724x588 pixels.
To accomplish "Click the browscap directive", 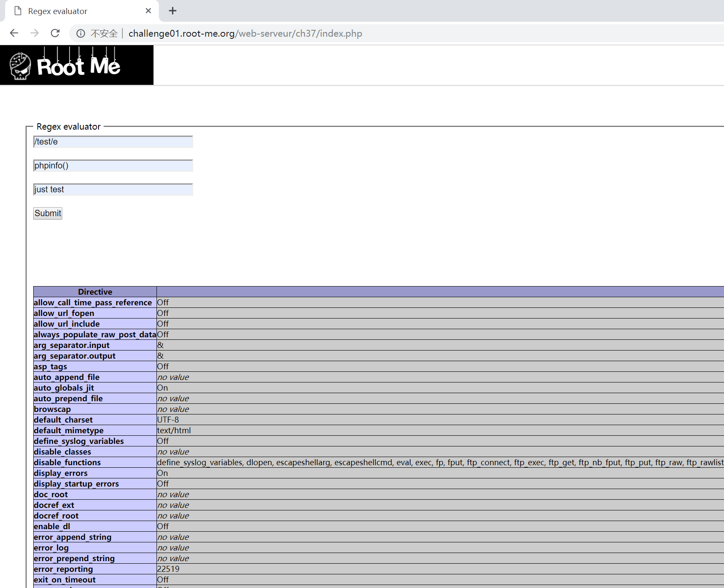I will 52,409.
